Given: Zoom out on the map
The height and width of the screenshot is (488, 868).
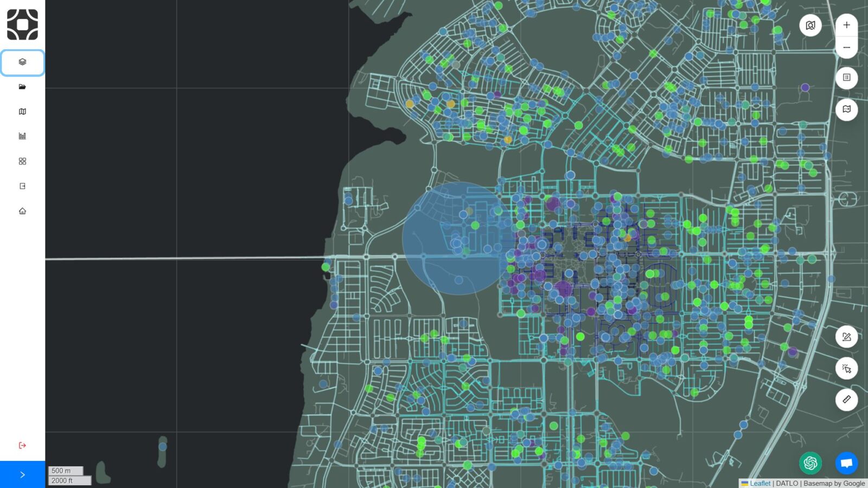Looking at the screenshot, I should coord(846,48).
